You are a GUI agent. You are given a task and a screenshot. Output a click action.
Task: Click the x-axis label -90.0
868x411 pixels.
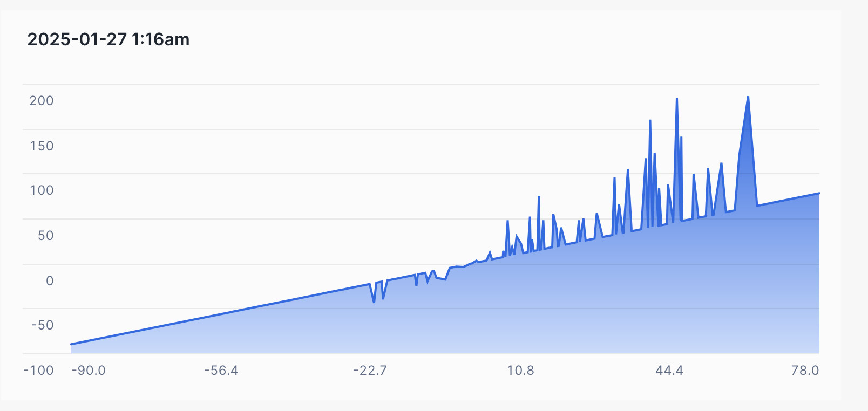[89, 371]
